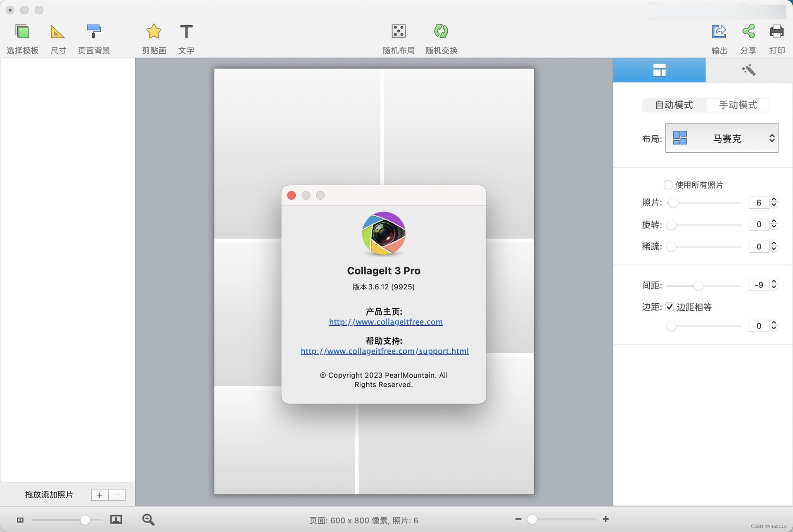This screenshot has height=532, width=793.
Task: Switch to the magic wand effects tab
Action: [x=749, y=70]
